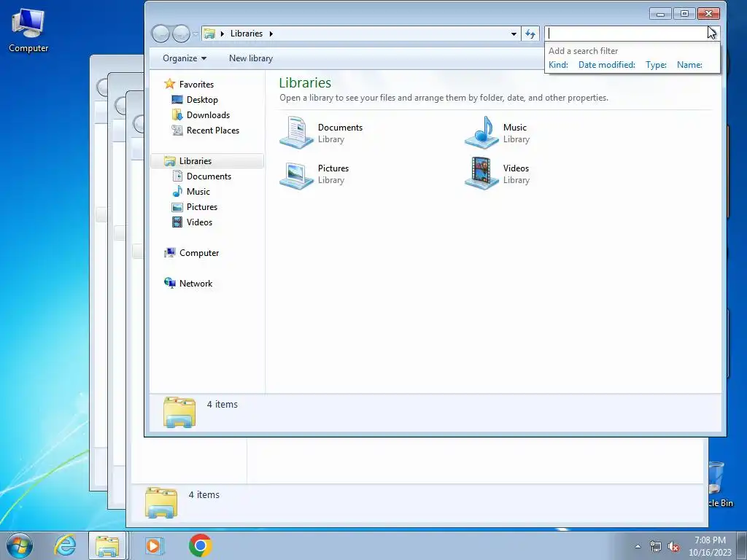Click the Network icon in navigation pane

point(169,284)
